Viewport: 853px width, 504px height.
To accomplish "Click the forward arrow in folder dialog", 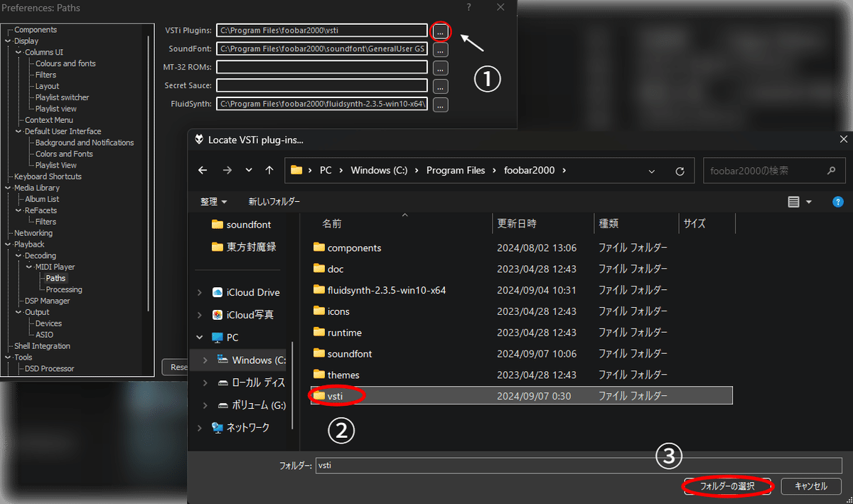I will pos(227,171).
